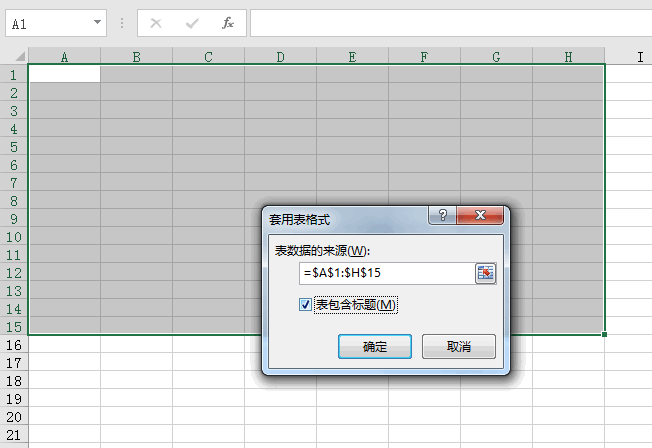Click the cancel X icon in formula bar
Screen dimensions: 652x448
click(155, 23)
